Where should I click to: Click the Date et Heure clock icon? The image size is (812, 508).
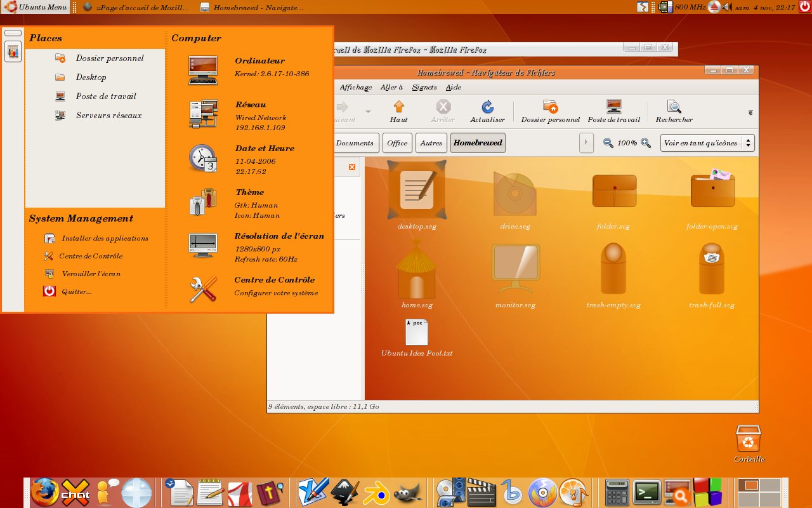click(x=203, y=157)
